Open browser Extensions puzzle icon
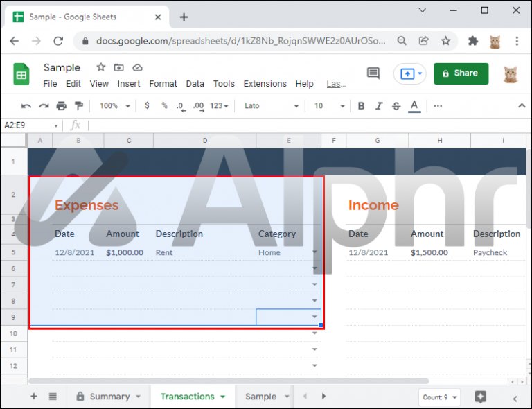Image resolution: width=532 pixels, height=409 pixels. (473, 41)
